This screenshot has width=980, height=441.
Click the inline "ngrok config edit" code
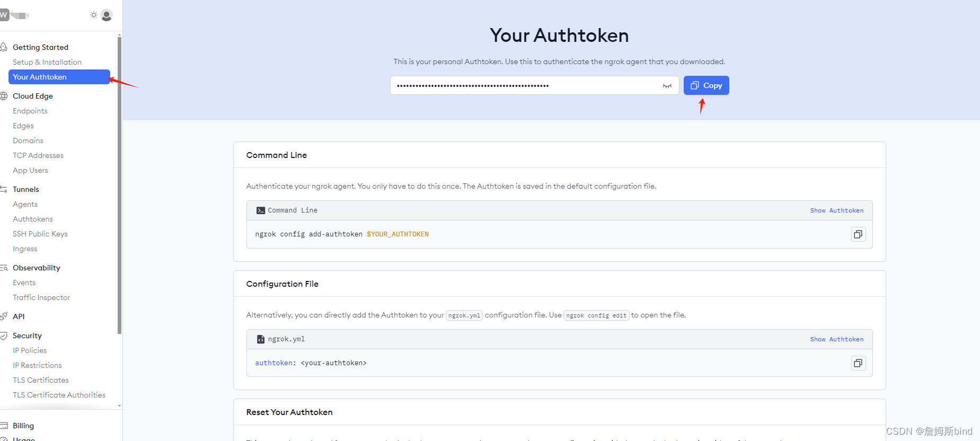pos(596,315)
